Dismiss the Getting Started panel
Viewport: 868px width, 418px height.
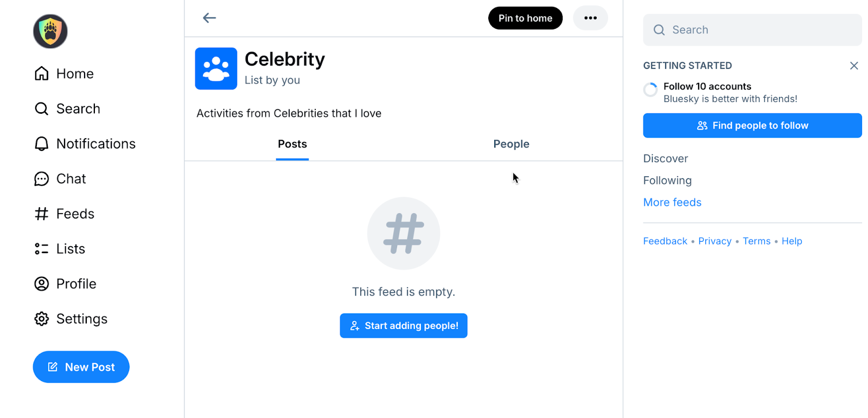tap(854, 66)
